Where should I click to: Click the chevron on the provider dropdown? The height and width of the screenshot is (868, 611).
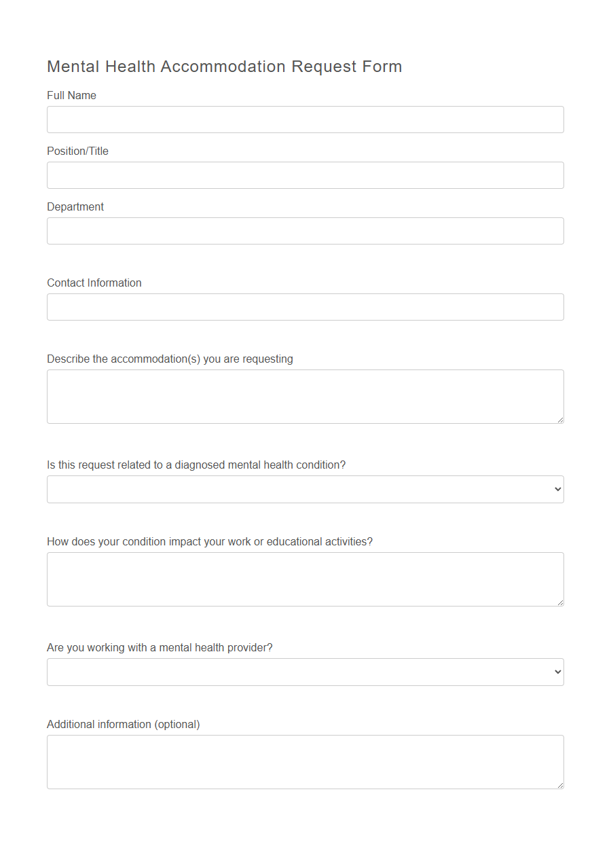(x=557, y=671)
